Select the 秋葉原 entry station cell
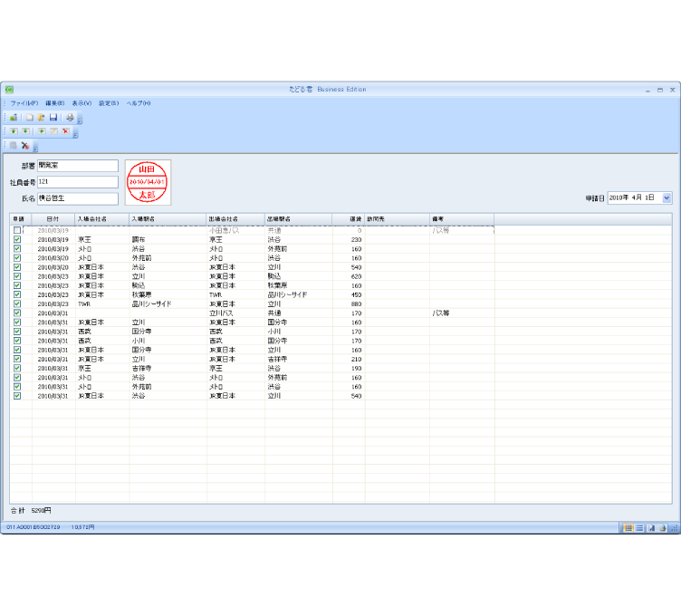This screenshot has height=616, width=681. [168, 294]
